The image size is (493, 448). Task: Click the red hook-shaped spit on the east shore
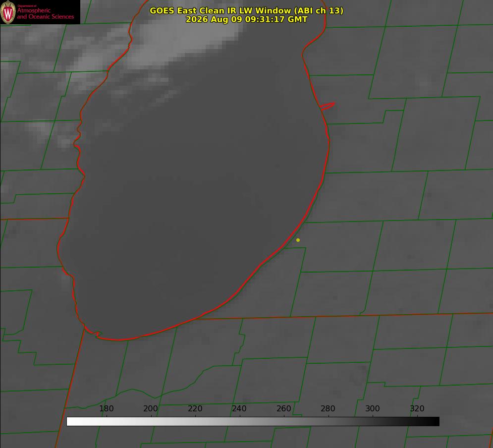pos(327,106)
